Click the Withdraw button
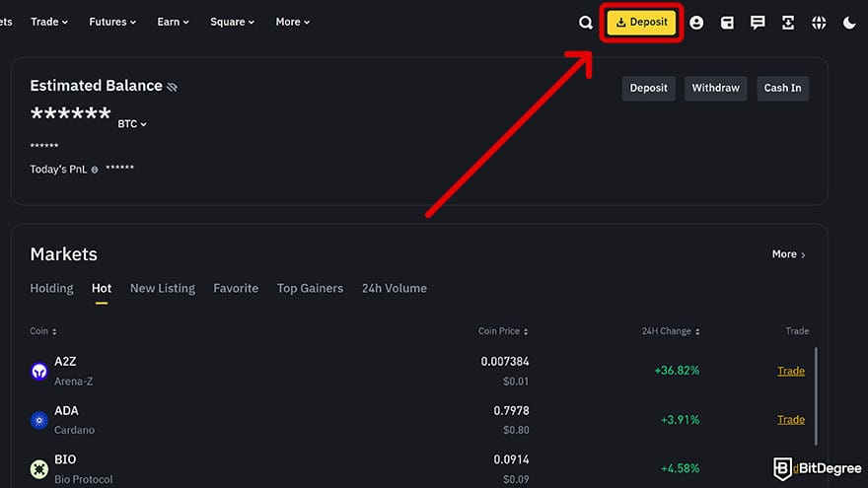Screen dimensions: 868x488 coord(715,88)
